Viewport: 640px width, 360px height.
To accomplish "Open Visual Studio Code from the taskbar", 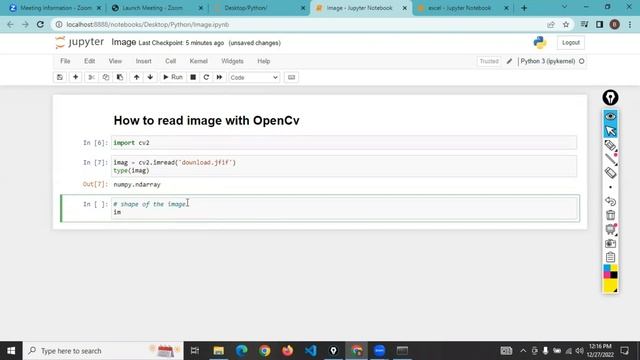I will 311,351.
